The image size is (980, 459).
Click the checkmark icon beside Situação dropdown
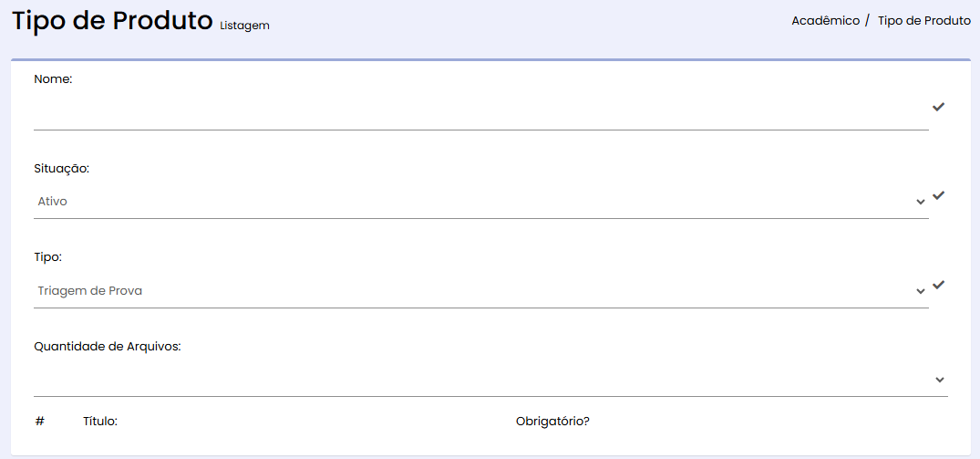(938, 195)
